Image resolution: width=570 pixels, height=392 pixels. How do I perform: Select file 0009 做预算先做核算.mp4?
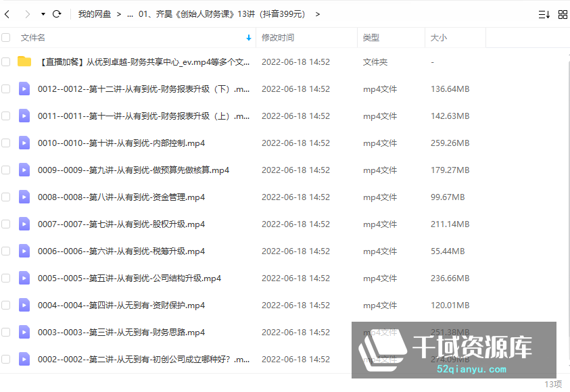[133, 170]
